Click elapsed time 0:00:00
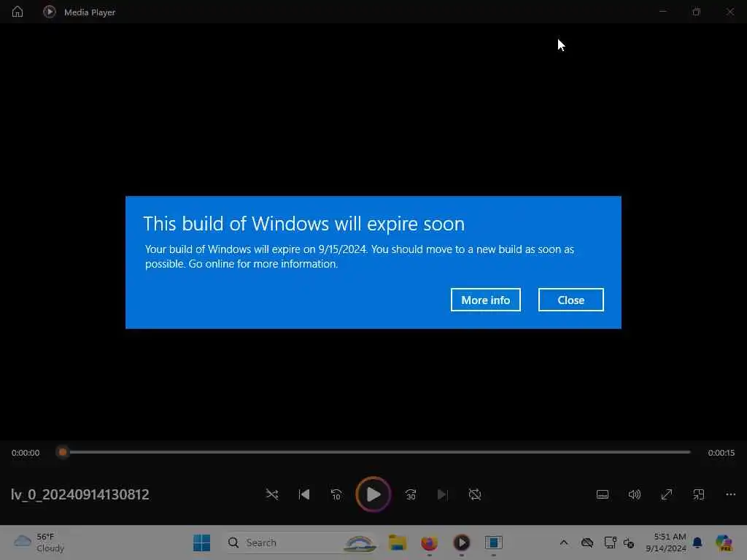This screenshot has height=560, width=747. click(26, 453)
